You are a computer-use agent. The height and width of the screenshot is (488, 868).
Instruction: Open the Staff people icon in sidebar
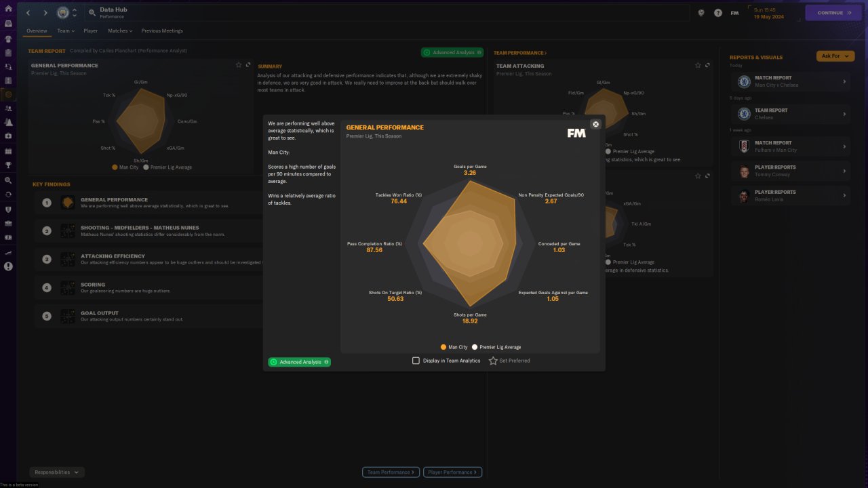pos(8,108)
